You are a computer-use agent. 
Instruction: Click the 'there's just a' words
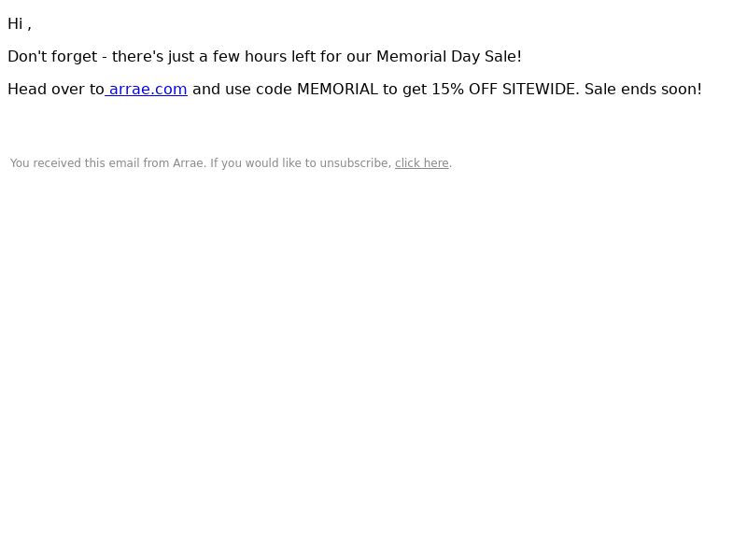(x=160, y=57)
